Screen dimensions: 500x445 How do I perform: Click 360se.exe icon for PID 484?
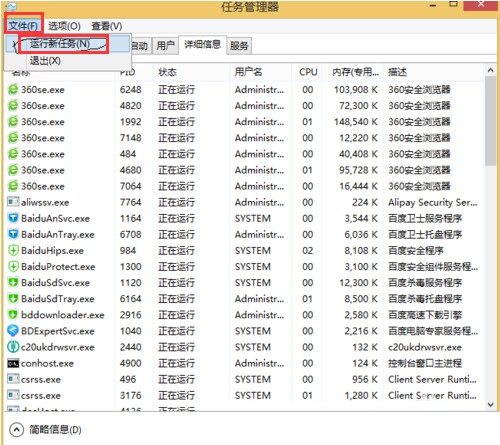point(13,154)
